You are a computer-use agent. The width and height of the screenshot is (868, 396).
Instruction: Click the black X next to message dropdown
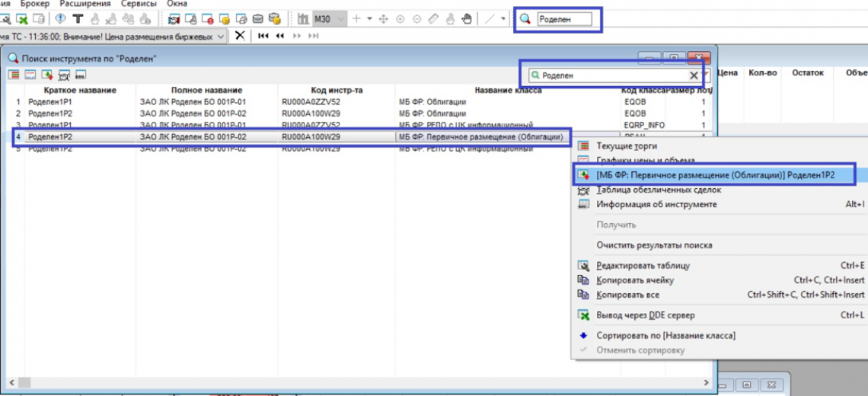(240, 36)
